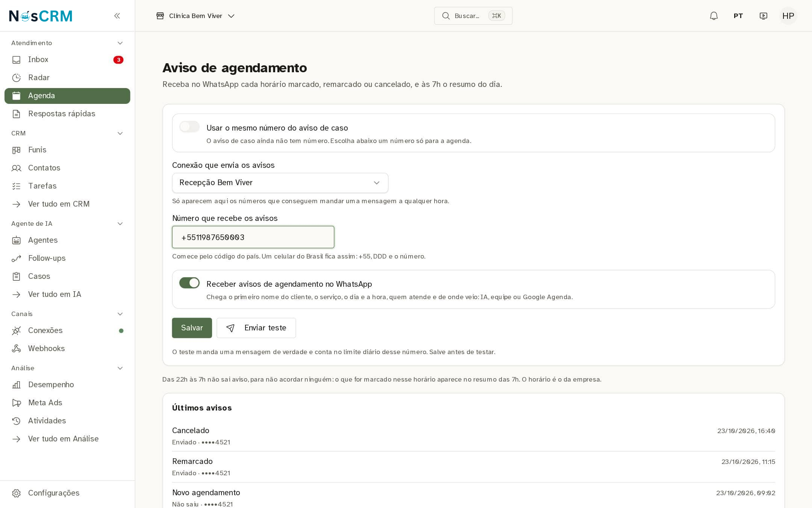Go to 'Ver tudo em IA'
Image resolution: width=812 pixels, height=508 pixels.
(x=67, y=294)
